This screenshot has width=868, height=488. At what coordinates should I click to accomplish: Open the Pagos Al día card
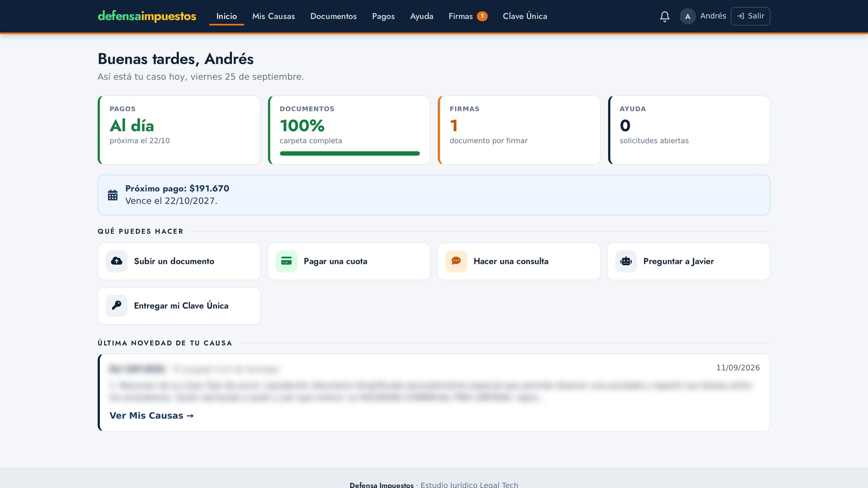(x=179, y=130)
